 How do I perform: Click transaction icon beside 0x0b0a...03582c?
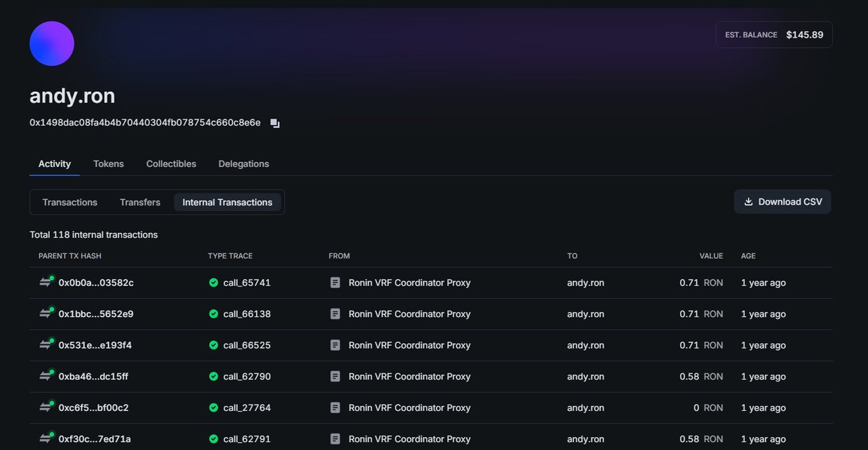[47, 282]
